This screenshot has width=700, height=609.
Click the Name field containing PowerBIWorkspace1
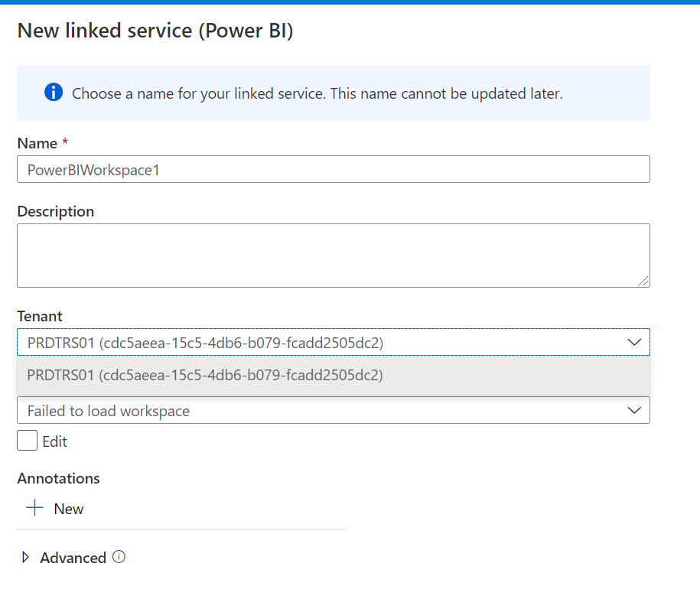click(334, 169)
